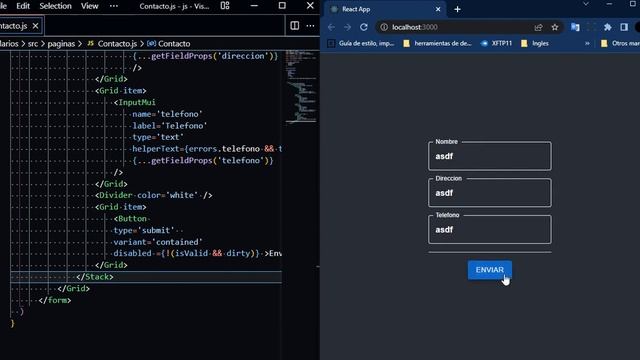Place cursor on the Divider color='white' line
The image size is (640, 360).
pyautogui.click(x=153, y=196)
